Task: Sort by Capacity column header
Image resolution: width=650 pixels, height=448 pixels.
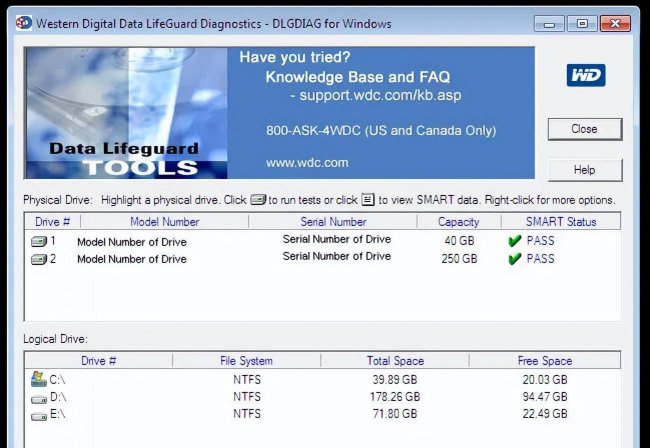Action: click(x=458, y=222)
